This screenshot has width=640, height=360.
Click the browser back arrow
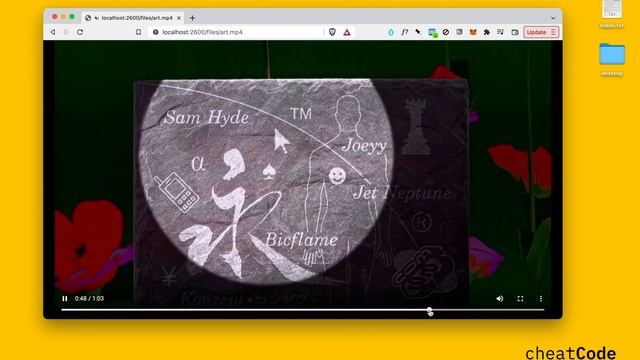pos(53,32)
